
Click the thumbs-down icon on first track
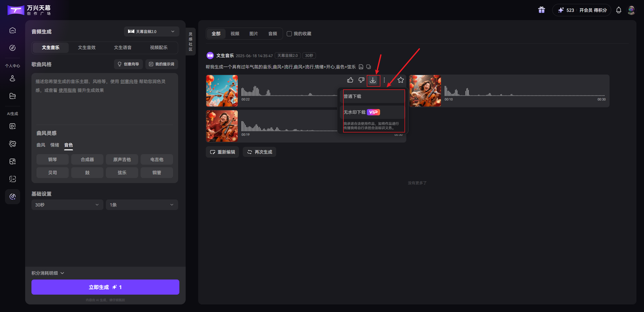tap(361, 80)
